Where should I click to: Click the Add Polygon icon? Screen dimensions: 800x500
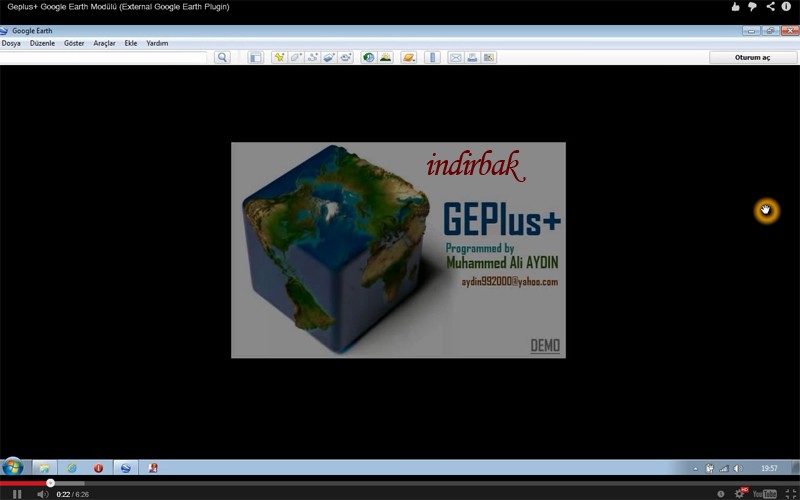tap(296, 57)
